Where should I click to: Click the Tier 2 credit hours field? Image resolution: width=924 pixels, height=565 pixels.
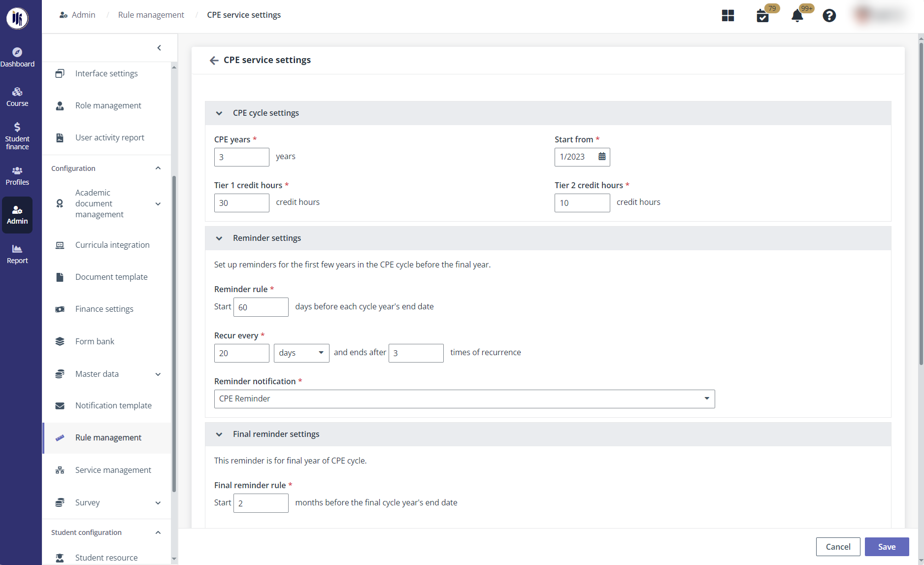pyautogui.click(x=582, y=203)
